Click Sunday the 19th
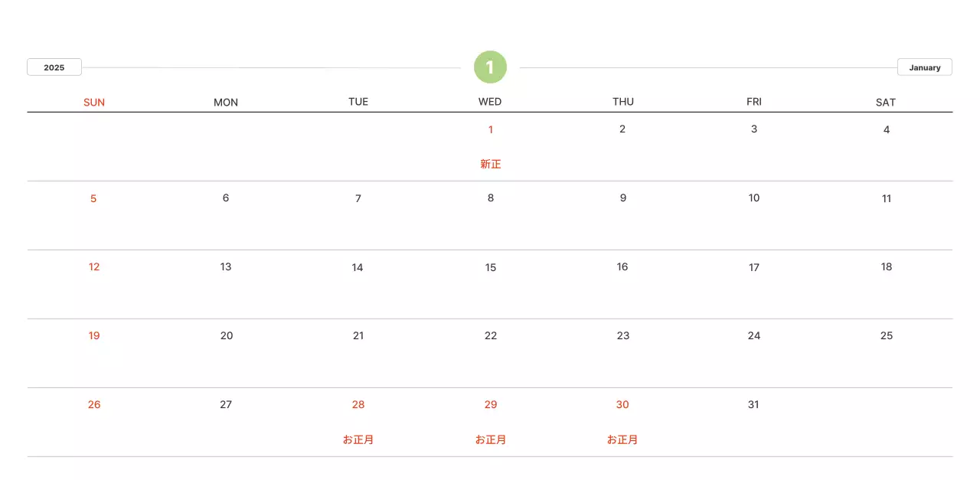 (x=94, y=335)
